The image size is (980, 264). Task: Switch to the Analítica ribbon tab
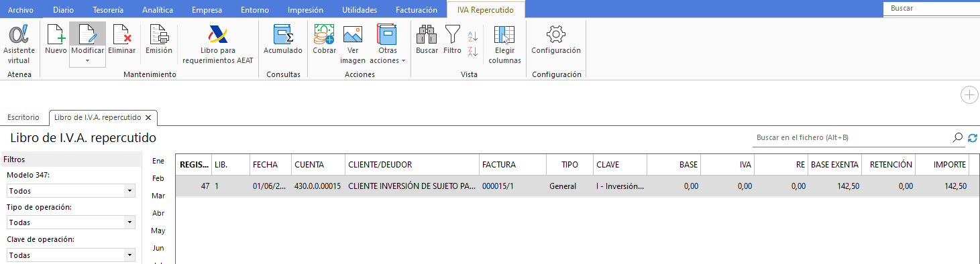click(158, 10)
